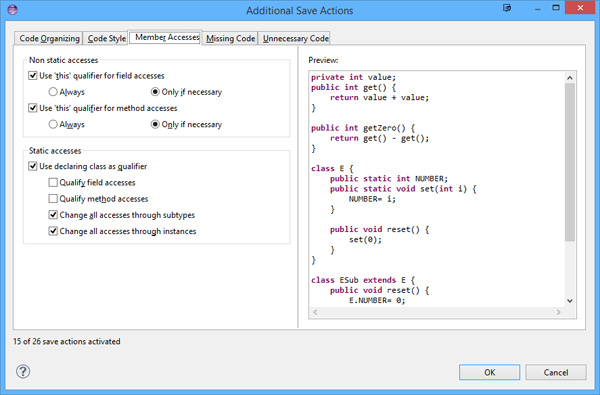Screen dimensions: 600x395
Task: Confirm with the OK button
Action: (x=489, y=372)
